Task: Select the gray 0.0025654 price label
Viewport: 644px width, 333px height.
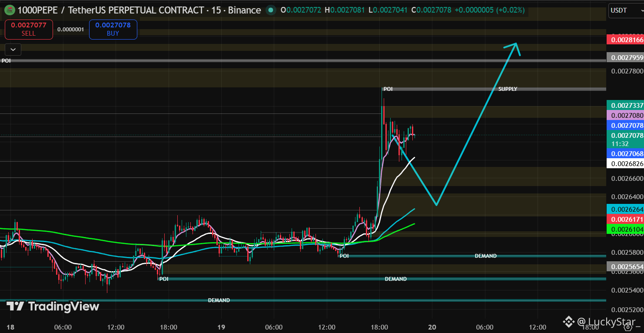Action: click(625, 266)
